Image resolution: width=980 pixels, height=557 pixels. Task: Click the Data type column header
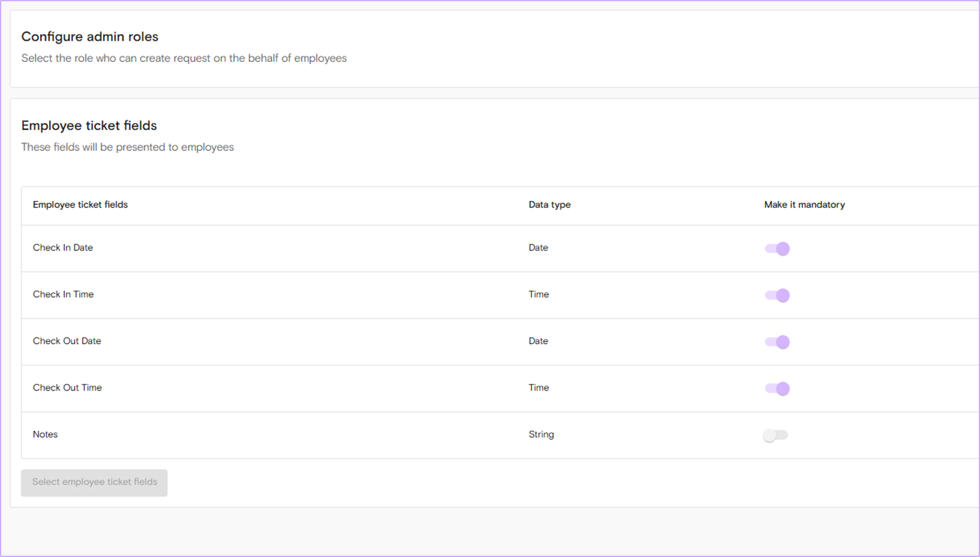click(549, 205)
